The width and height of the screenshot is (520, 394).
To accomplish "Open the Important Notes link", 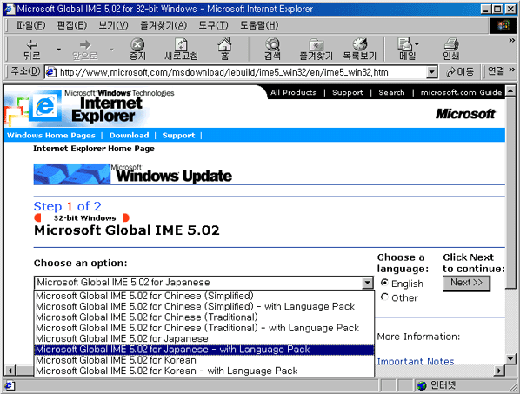I will coord(416,361).
